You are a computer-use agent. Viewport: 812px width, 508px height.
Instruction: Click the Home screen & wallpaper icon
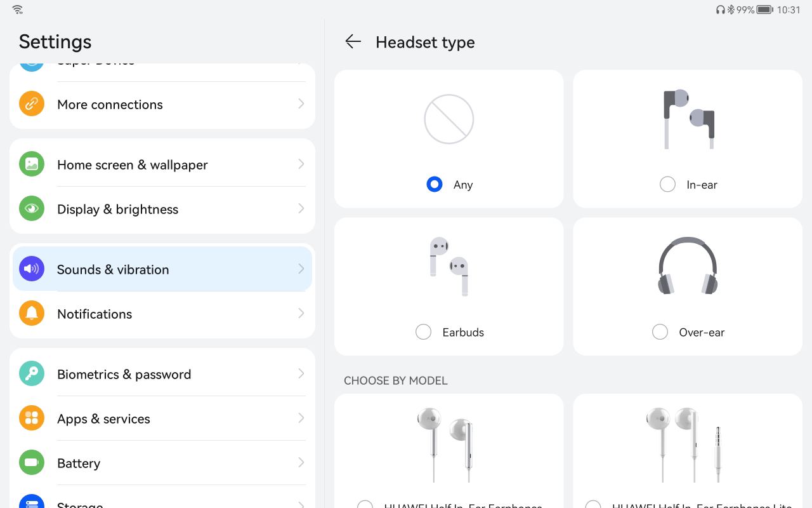32,164
